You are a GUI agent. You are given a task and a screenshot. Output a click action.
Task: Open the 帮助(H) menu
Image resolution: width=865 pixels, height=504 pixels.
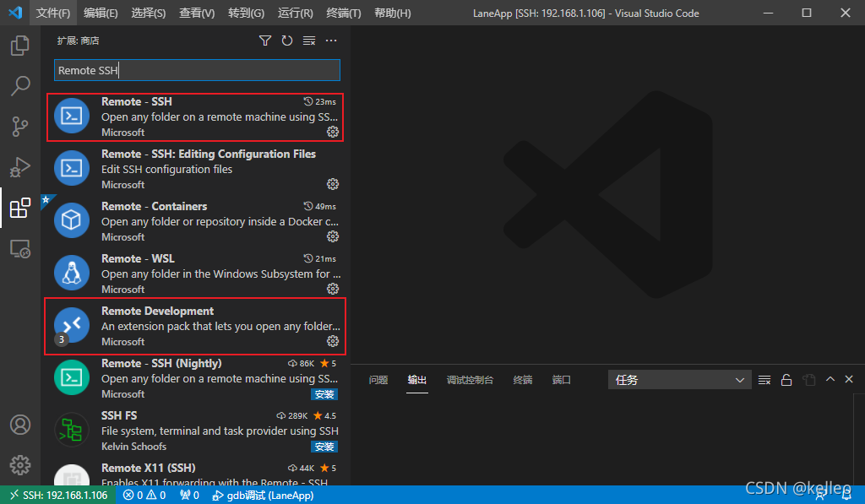click(x=393, y=13)
